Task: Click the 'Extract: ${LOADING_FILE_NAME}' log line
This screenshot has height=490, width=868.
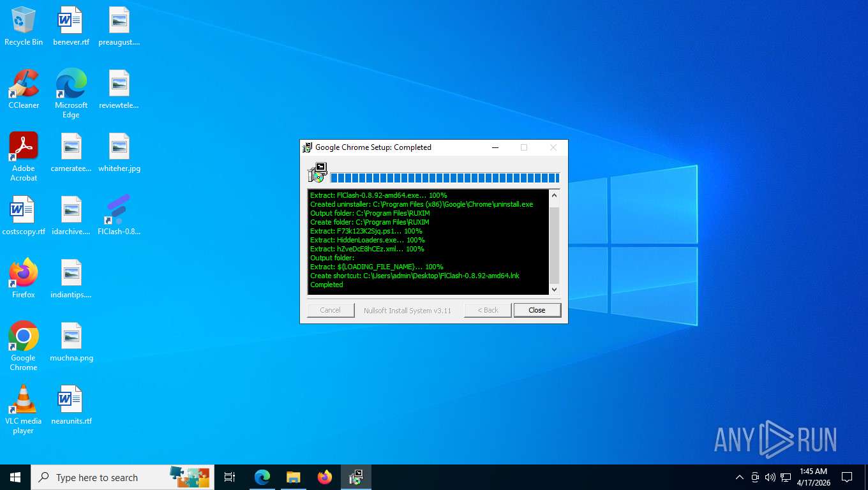Action: (x=377, y=267)
